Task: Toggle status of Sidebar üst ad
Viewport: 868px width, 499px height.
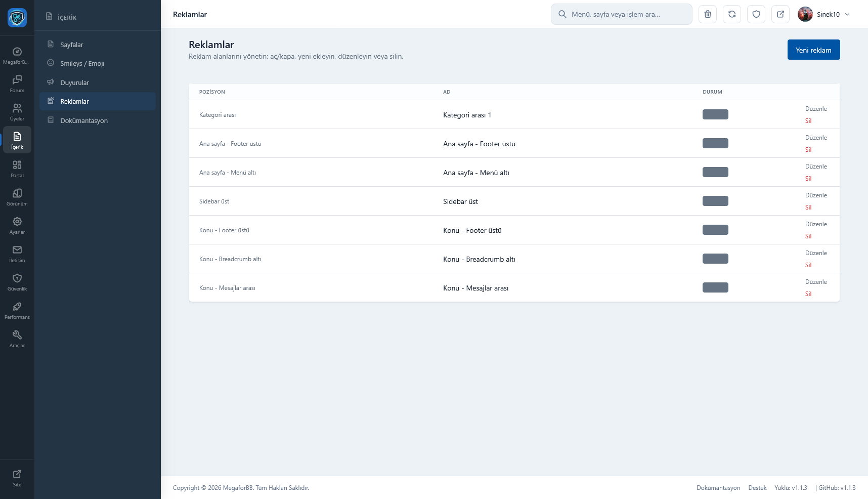Action: [x=715, y=201]
